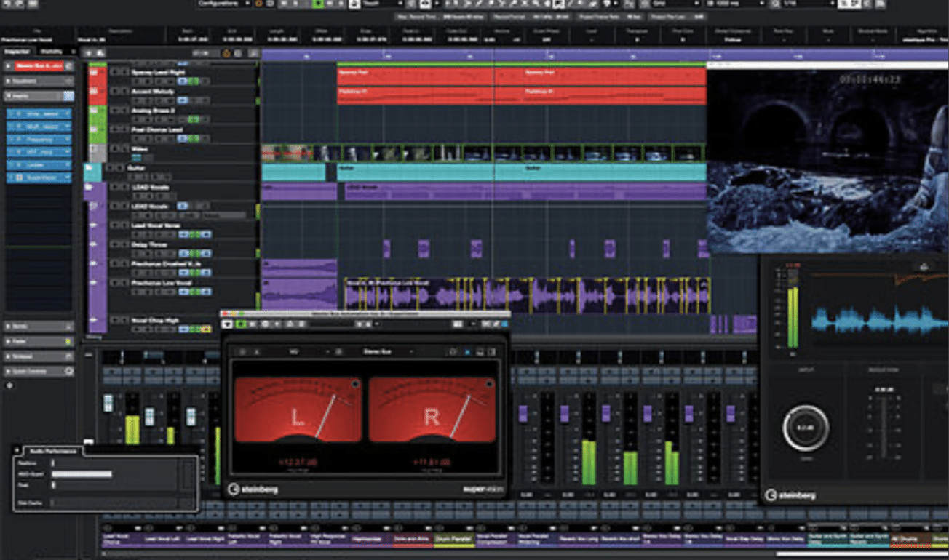949x560 pixels.
Task: Open the Touch automation mode dropdown
Action: pos(382,4)
